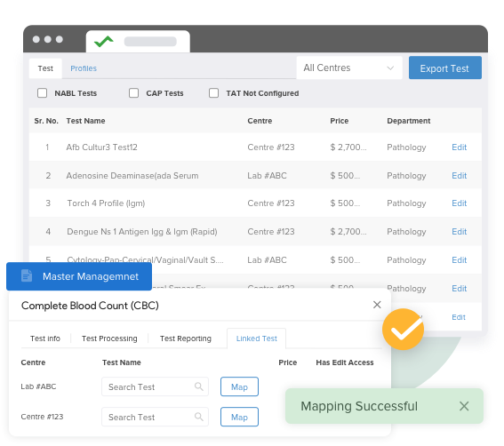Viewport: 504px width, 446px height.
Task: Click Lab #ABC centre cell in row 2
Action: 267,175
